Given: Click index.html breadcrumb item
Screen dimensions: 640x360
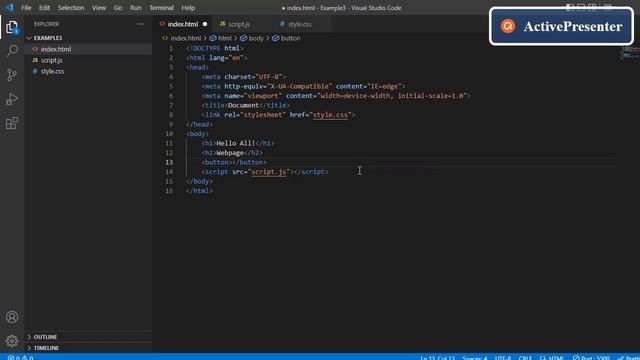Looking at the screenshot, I should coord(182,38).
